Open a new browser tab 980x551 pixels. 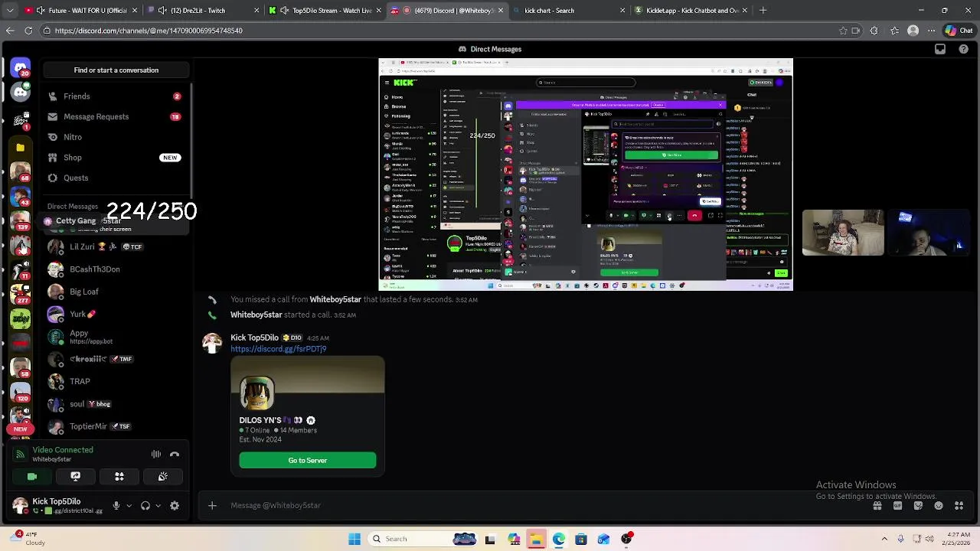[x=763, y=11]
